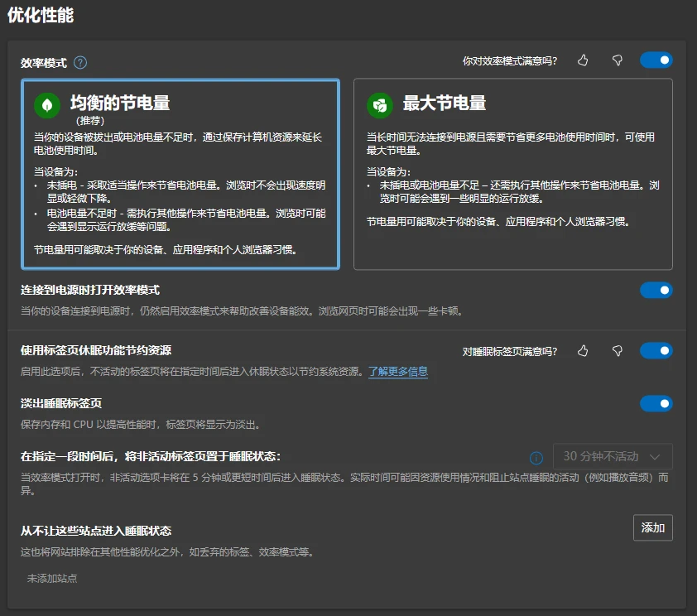Give thumbs down for sleeping tabs
Image resolution: width=697 pixels, height=616 pixels.
click(x=617, y=351)
